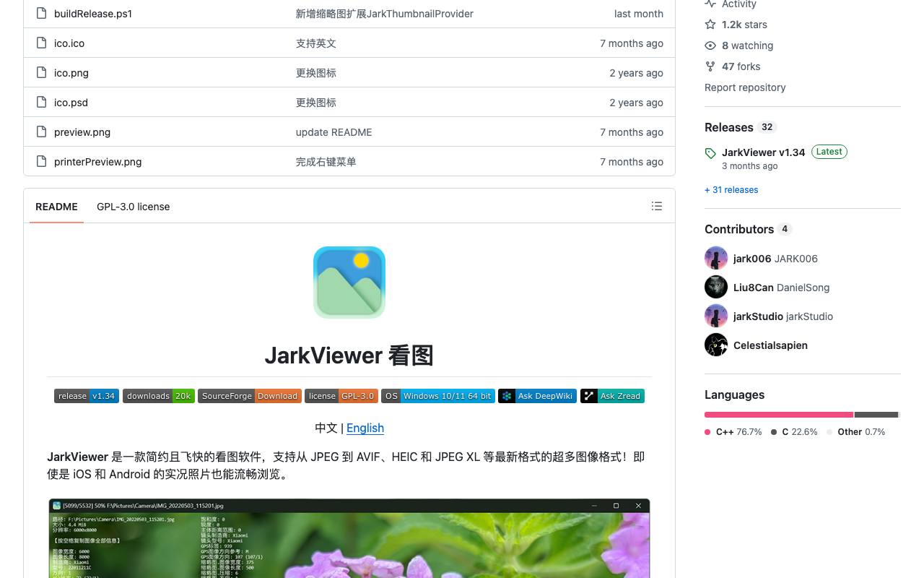Click the '2 years ago' timestamp for ico.psd
The image size is (924, 578).
tap(636, 103)
